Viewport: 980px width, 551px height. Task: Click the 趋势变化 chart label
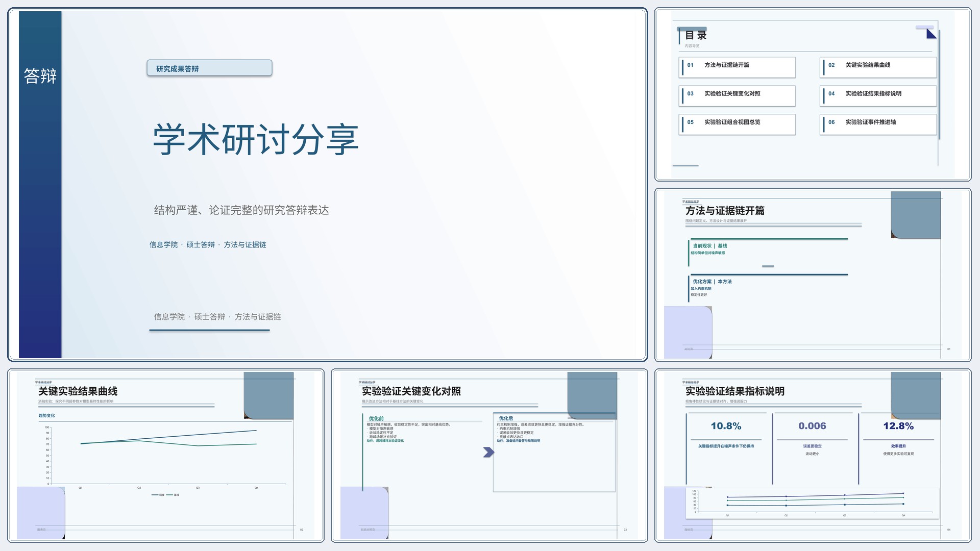[46, 416]
